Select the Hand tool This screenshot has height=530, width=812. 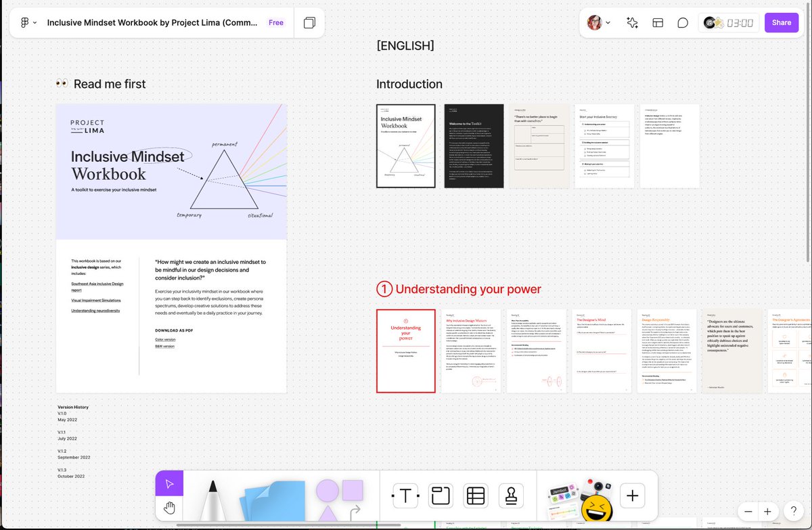pos(169,508)
